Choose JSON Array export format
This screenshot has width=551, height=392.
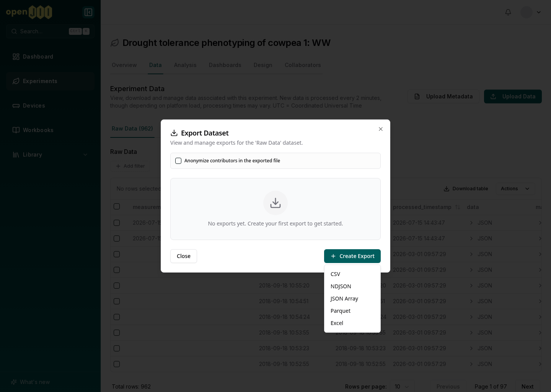tap(352, 299)
